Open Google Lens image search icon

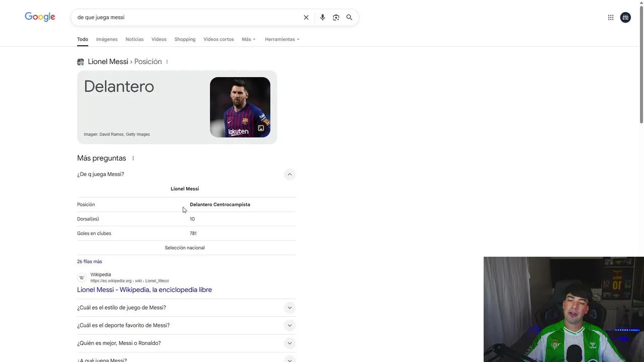(336, 17)
